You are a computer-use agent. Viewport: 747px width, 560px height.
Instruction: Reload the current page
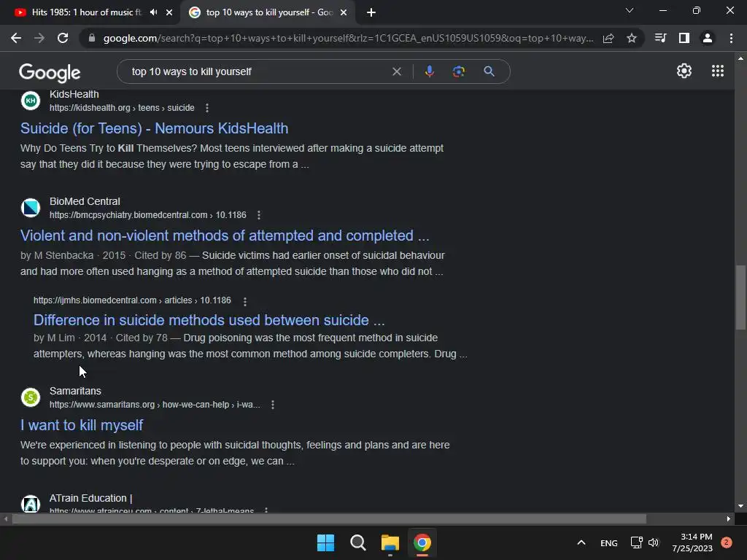(x=63, y=38)
